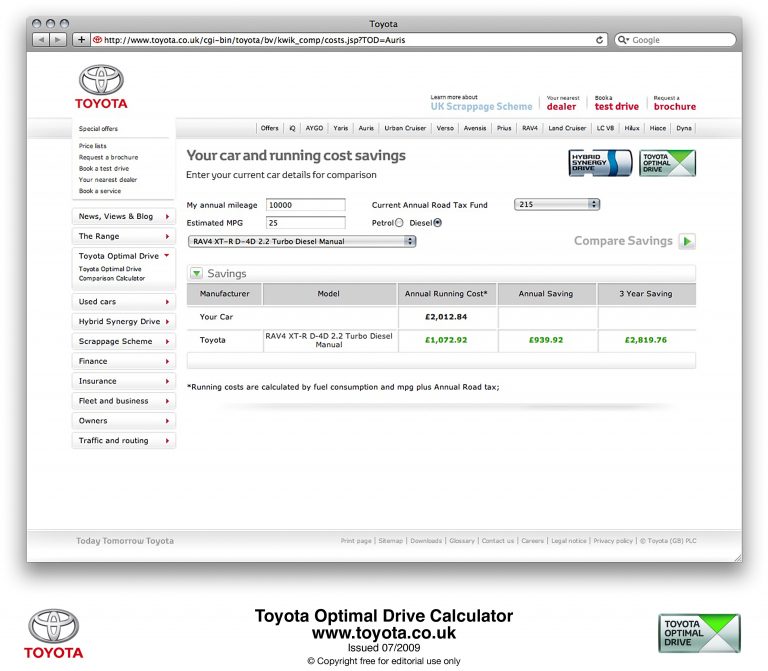This screenshot has height=671, width=768.
Task: Open the Land Cruiser model tab
Action: click(568, 128)
